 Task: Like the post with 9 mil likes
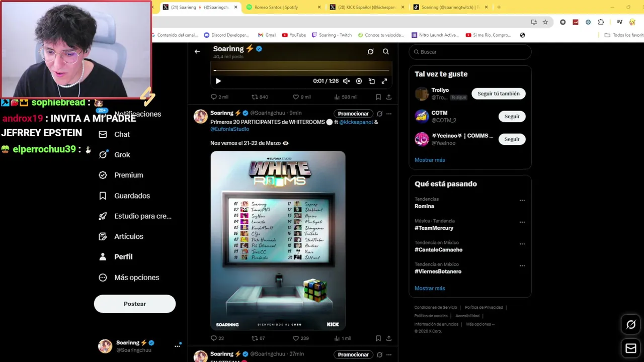coord(302,97)
